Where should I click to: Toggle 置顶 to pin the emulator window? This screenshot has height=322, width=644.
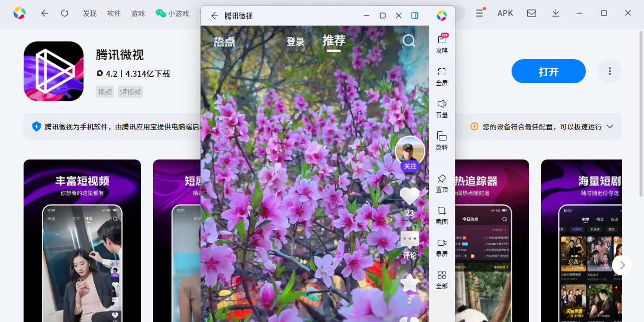[x=442, y=182]
